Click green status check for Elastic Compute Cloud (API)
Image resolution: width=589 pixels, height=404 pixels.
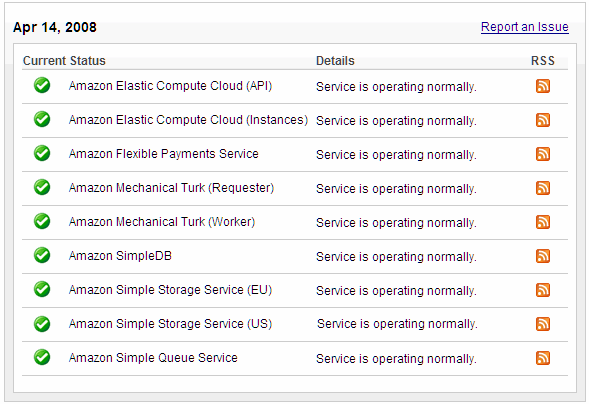pyautogui.click(x=42, y=85)
